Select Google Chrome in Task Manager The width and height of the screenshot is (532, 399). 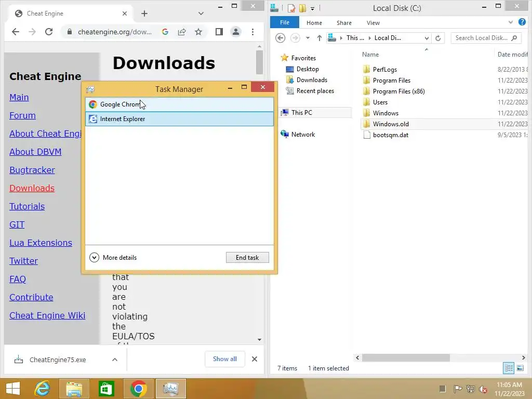[179, 104]
